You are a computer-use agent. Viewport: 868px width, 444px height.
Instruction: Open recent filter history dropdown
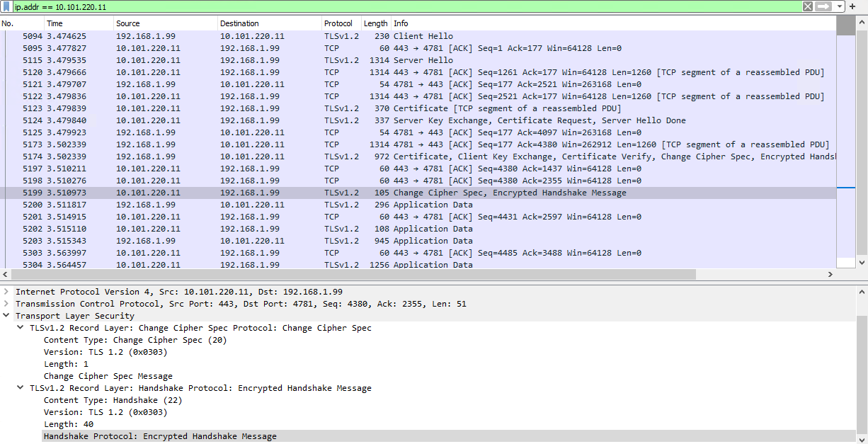(x=840, y=6)
